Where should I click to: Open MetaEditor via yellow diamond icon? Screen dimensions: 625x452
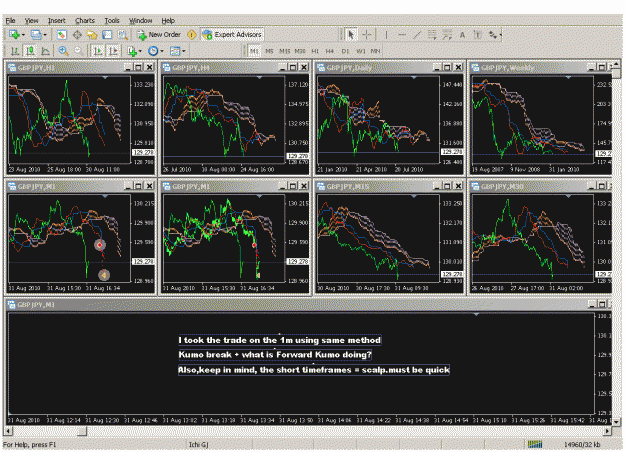192,35
